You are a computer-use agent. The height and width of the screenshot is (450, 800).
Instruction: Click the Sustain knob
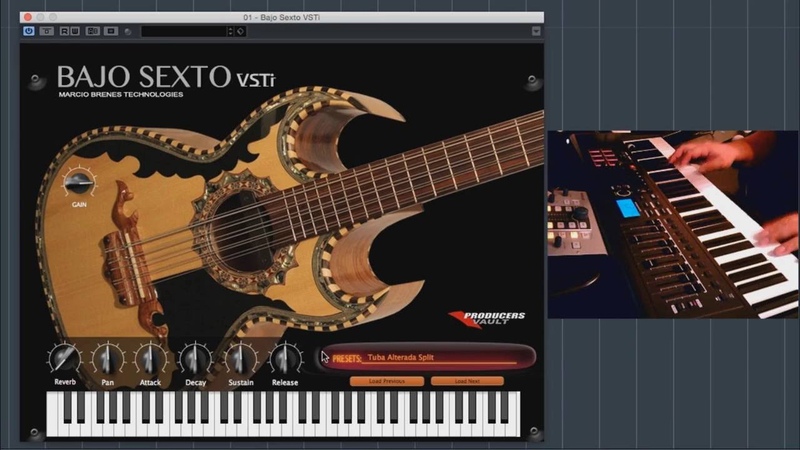pyautogui.click(x=240, y=359)
